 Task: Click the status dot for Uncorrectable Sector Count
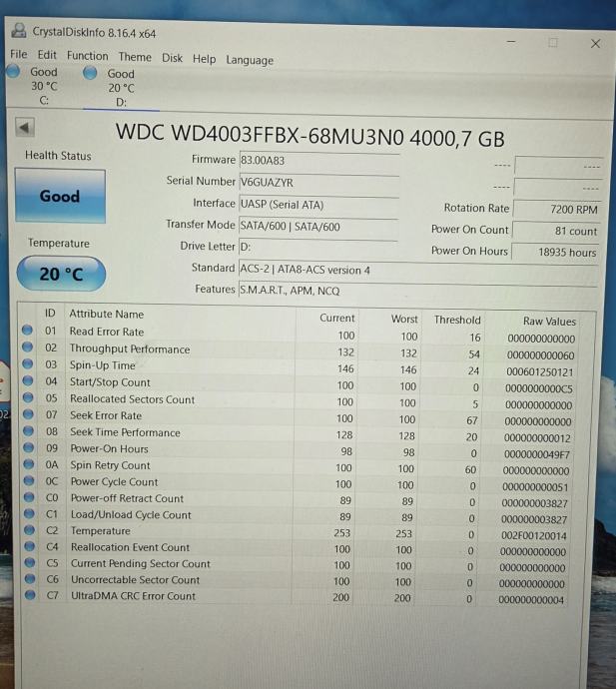pos(30,579)
